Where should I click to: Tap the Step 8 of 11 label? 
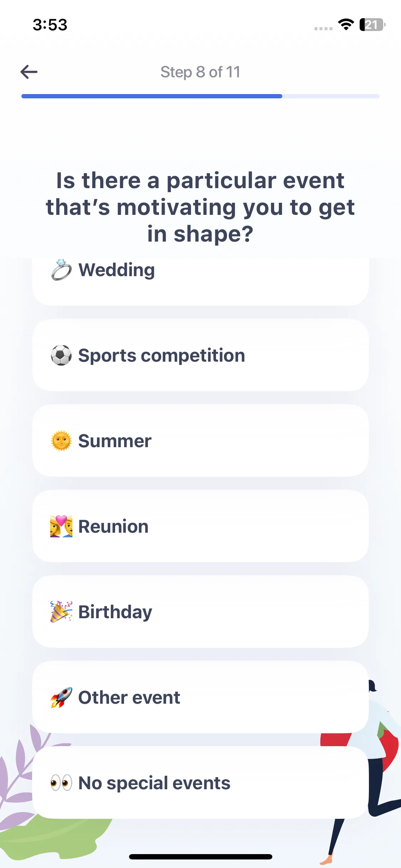(200, 72)
